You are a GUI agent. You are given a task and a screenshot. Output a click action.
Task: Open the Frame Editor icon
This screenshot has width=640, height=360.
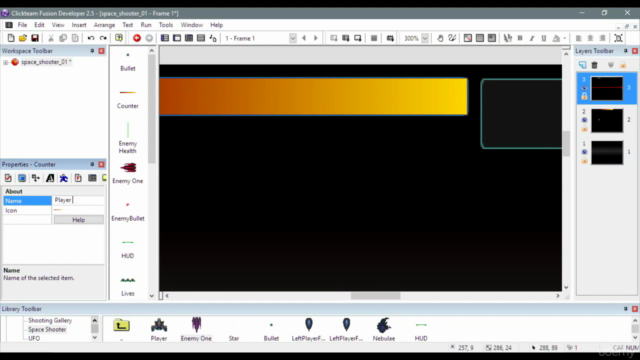(177, 38)
